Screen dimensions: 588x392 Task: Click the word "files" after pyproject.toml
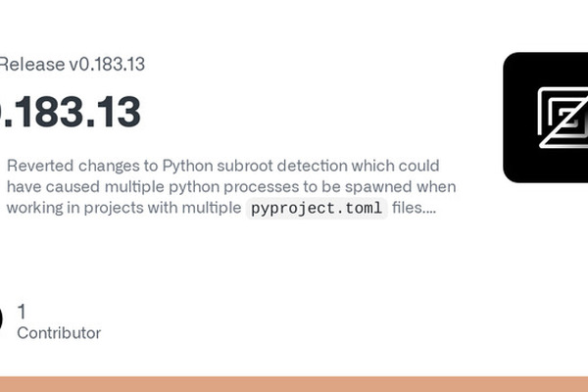409,208
